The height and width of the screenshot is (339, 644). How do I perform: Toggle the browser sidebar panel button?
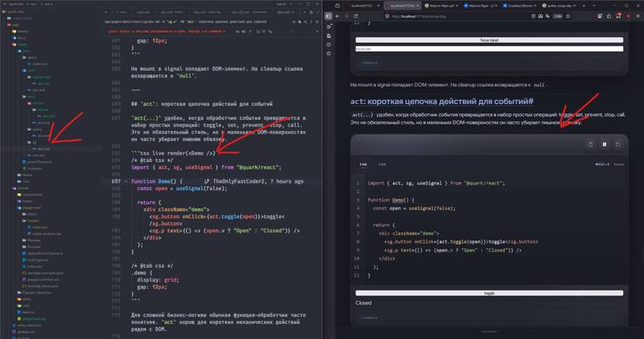coord(328,16)
